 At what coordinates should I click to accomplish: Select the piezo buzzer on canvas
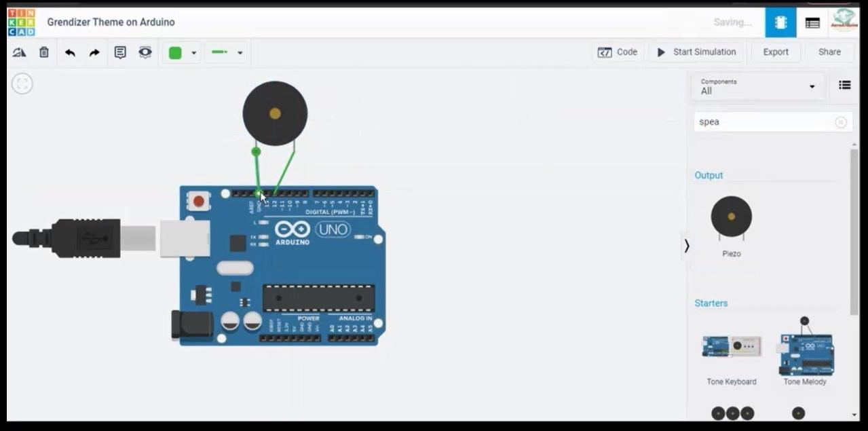tap(275, 113)
